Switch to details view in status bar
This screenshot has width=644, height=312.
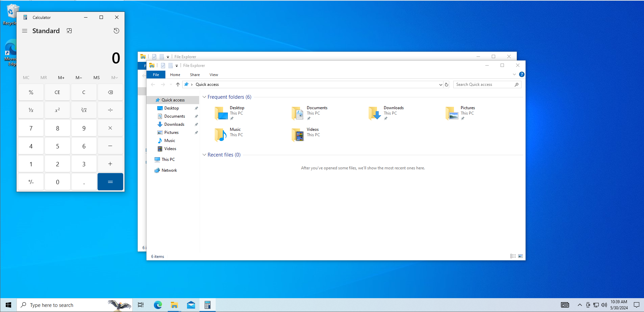coord(513,256)
